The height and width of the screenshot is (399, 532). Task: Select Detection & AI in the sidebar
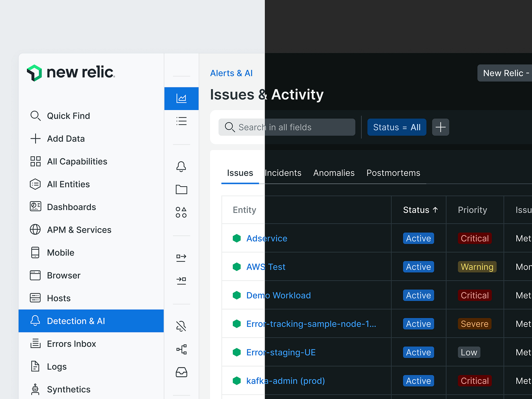pyautogui.click(x=76, y=321)
